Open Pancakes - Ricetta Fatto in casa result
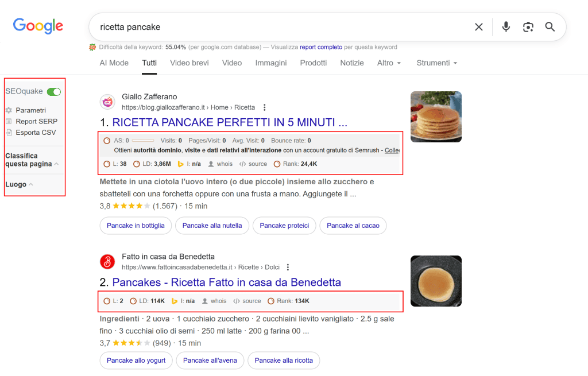This screenshot has width=588, height=376. (226, 282)
